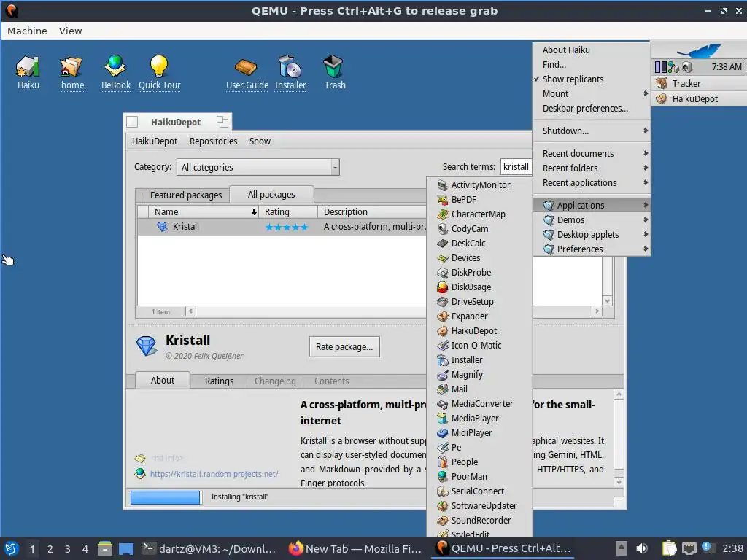The width and height of the screenshot is (747, 560).
Task: Expand Recent folders submenu
Action: [591, 168]
